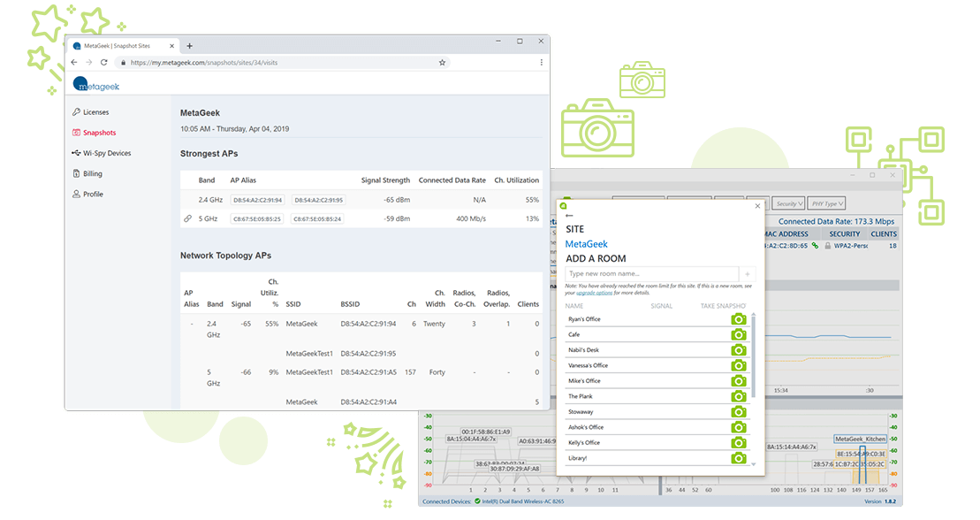Image resolution: width=980 pixels, height=520 pixels.
Task: Open Licenses in the sidebar
Action: coord(91,112)
